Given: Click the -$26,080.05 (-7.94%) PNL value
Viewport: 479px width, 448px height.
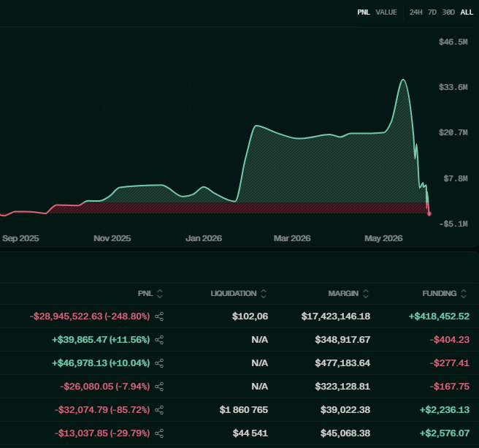Looking at the screenshot, I should click(x=105, y=387).
